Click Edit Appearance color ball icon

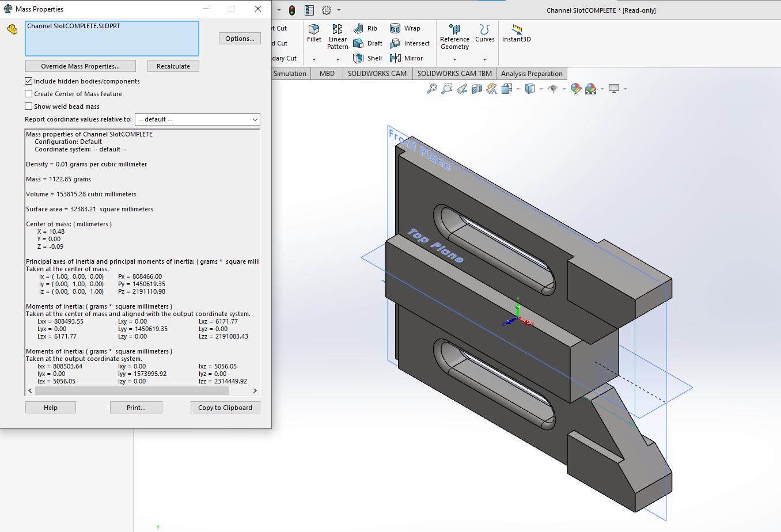(x=576, y=89)
